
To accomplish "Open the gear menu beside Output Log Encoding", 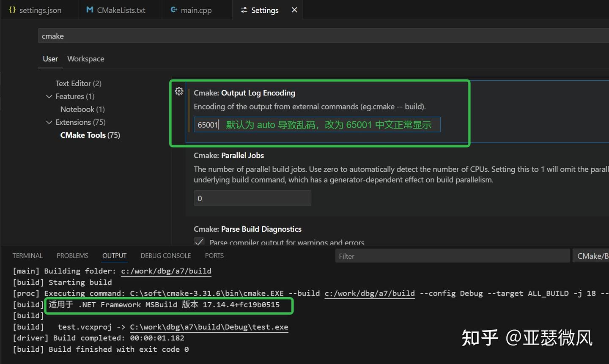I will (x=179, y=91).
